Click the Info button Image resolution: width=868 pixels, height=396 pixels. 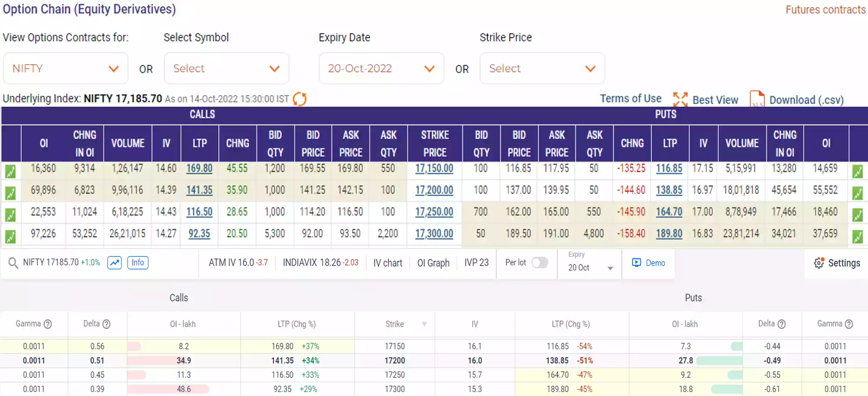coord(138,262)
